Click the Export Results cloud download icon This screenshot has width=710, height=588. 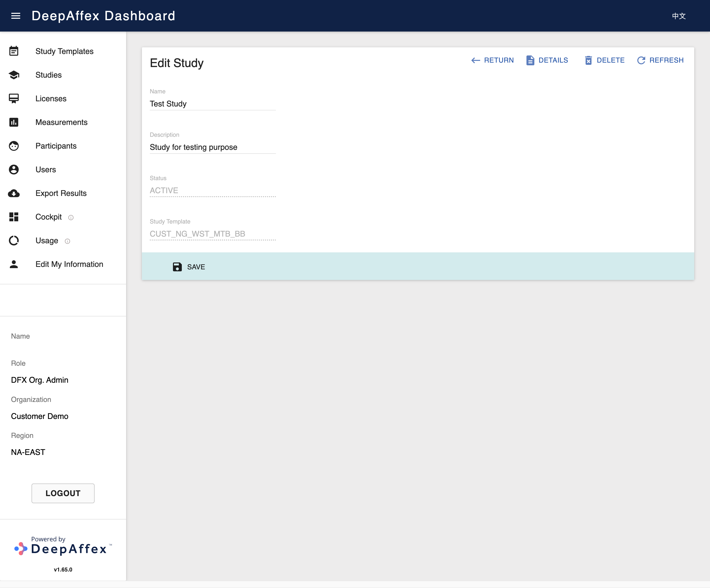coord(14,193)
